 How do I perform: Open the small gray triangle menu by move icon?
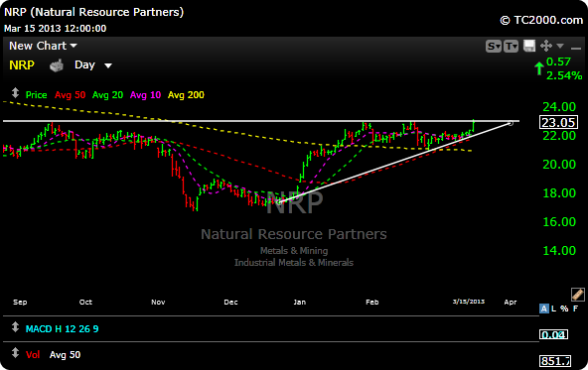(560, 46)
